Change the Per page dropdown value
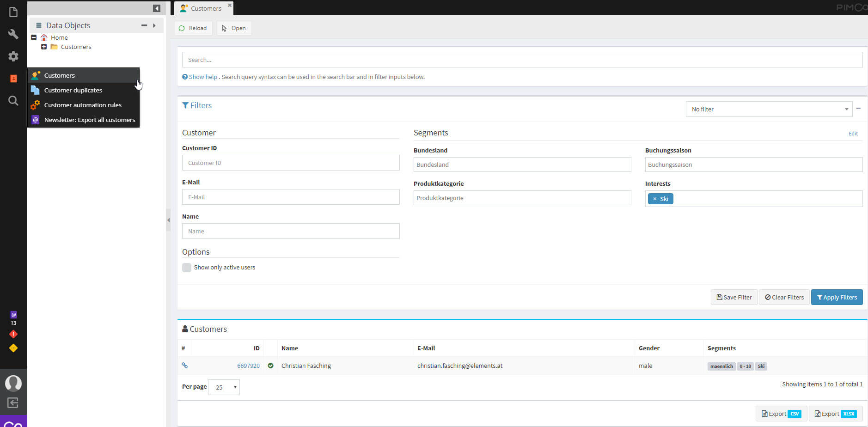The width and height of the screenshot is (868, 427). point(224,387)
